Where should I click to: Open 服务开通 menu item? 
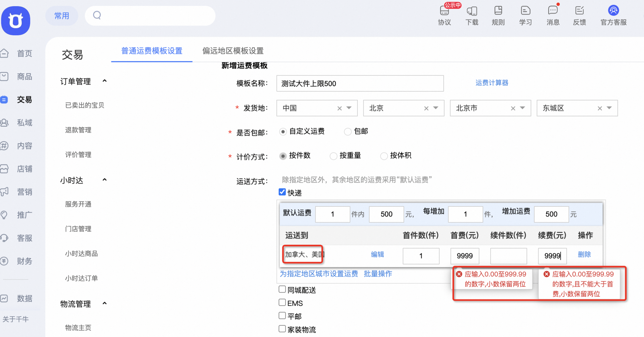pos(78,204)
